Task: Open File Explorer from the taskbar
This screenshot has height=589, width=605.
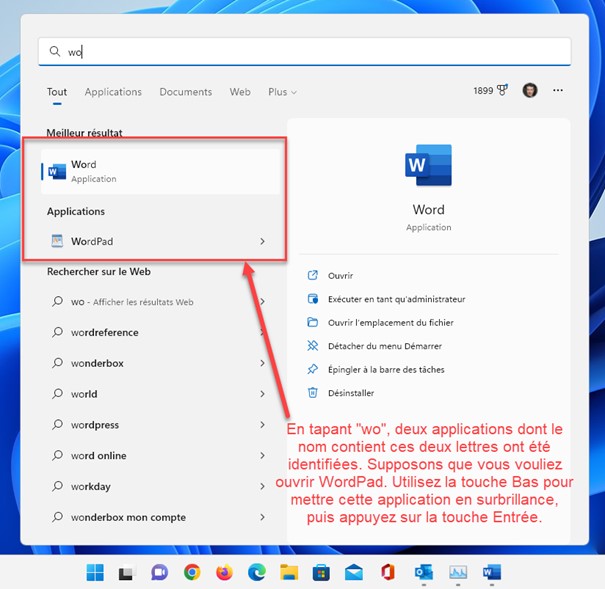Action: pyautogui.click(x=289, y=573)
